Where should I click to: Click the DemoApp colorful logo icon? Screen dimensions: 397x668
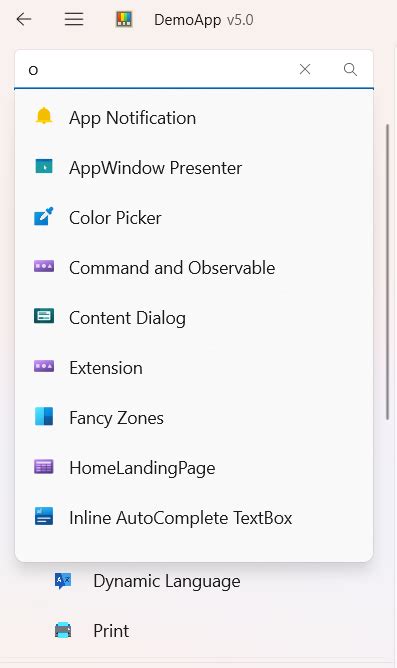[x=124, y=20]
